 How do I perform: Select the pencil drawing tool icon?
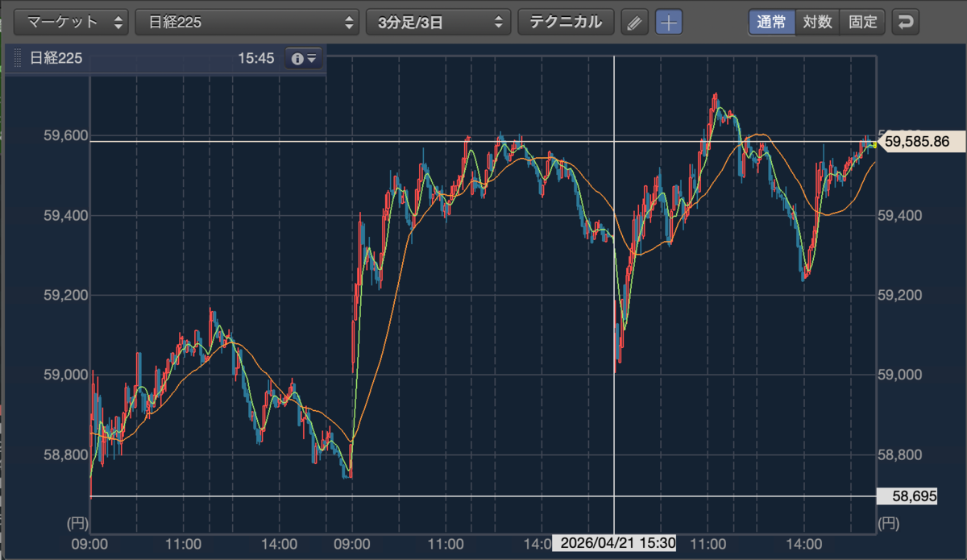pos(635,22)
